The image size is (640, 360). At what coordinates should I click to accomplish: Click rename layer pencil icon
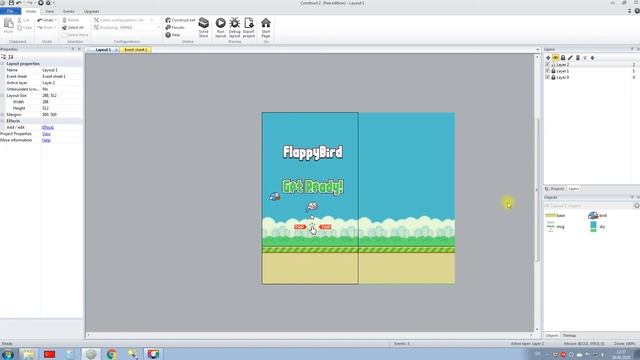pyautogui.click(x=570, y=58)
